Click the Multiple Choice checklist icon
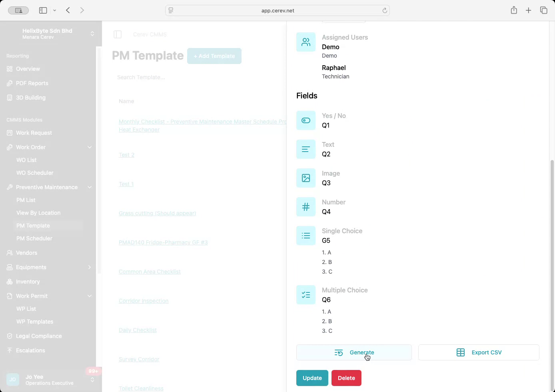The image size is (555, 392). point(306,295)
